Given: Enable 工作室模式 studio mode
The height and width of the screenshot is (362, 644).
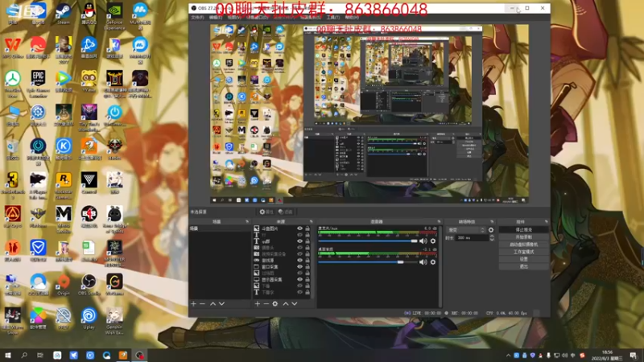Looking at the screenshot, I should [524, 252].
